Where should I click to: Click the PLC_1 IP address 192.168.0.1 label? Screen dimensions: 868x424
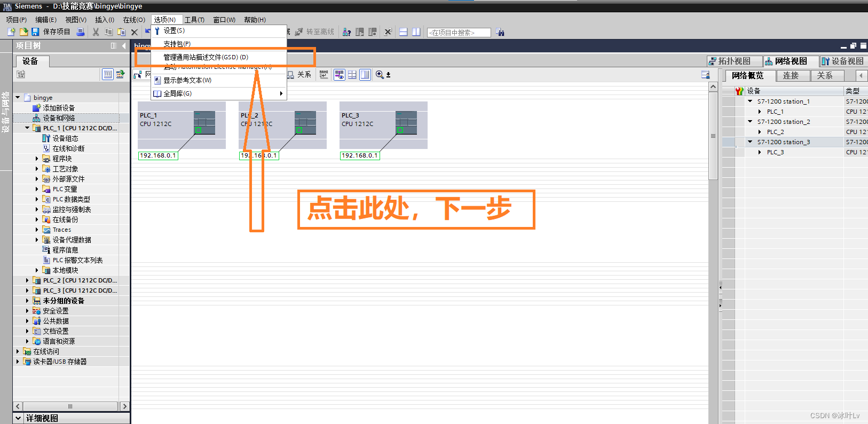157,155
